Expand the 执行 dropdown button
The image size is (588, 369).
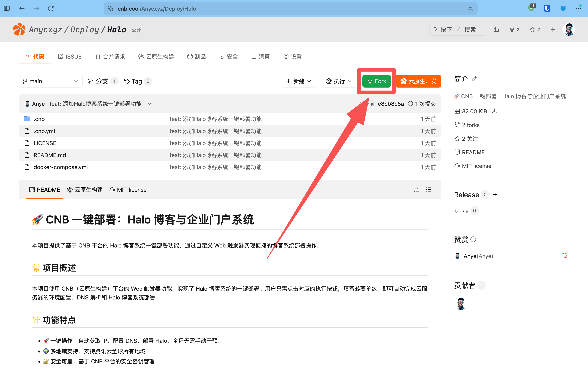tap(339, 81)
